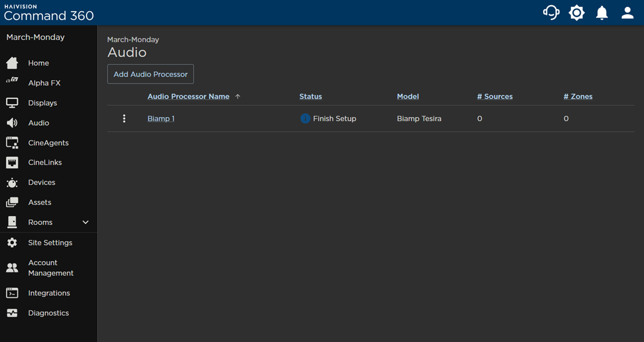Image resolution: width=644 pixels, height=342 pixels.
Task: Toggle the brightness theme icon
Action: [577, 13]
